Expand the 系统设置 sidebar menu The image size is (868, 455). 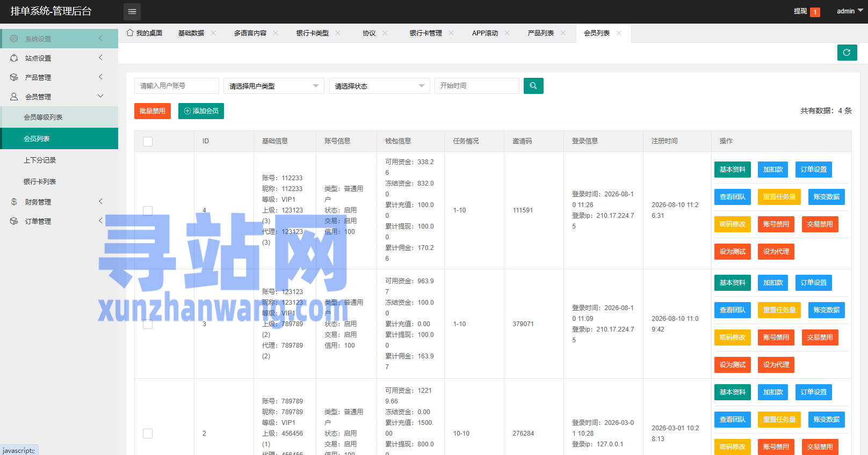pyautogui.click(x=59, y=39)
